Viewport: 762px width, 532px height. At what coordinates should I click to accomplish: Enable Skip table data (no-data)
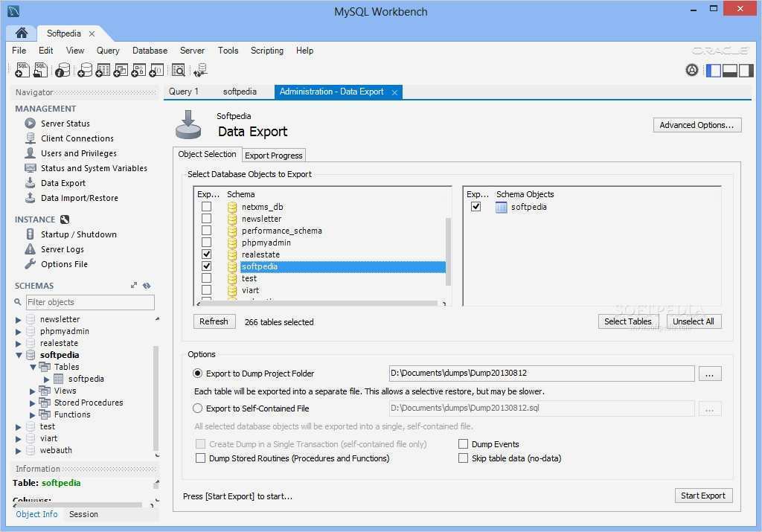pyautogui.click(x=463, y=458)
